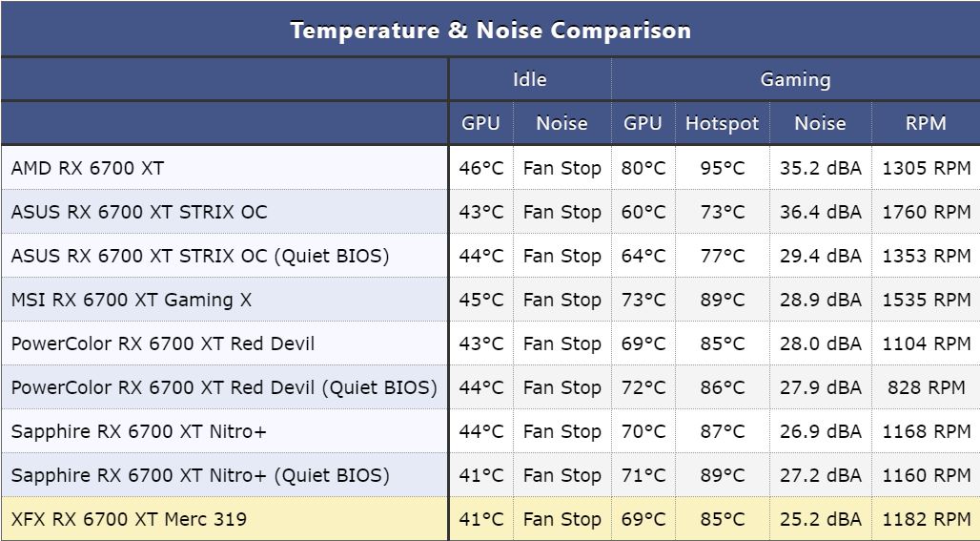Click ASUS STRIX OC (Quiet BIOS) card name
Image resolution: width=980 pixels, height=541 pixels.
[x=200, y=256]
